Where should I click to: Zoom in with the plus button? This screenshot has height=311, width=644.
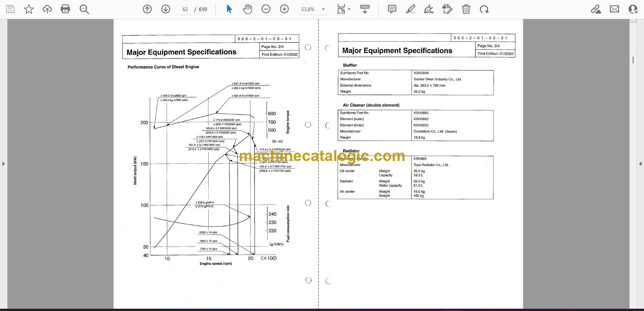coord(284,9)
